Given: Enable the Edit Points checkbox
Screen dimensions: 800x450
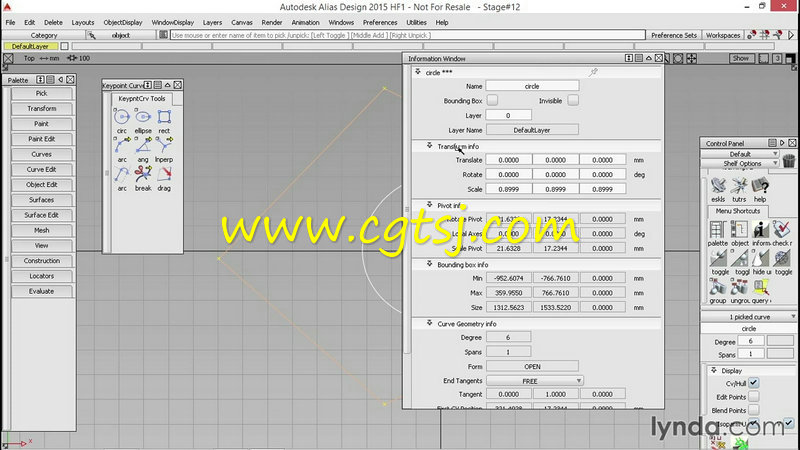Looking at the screenshot, I should 754,396.
